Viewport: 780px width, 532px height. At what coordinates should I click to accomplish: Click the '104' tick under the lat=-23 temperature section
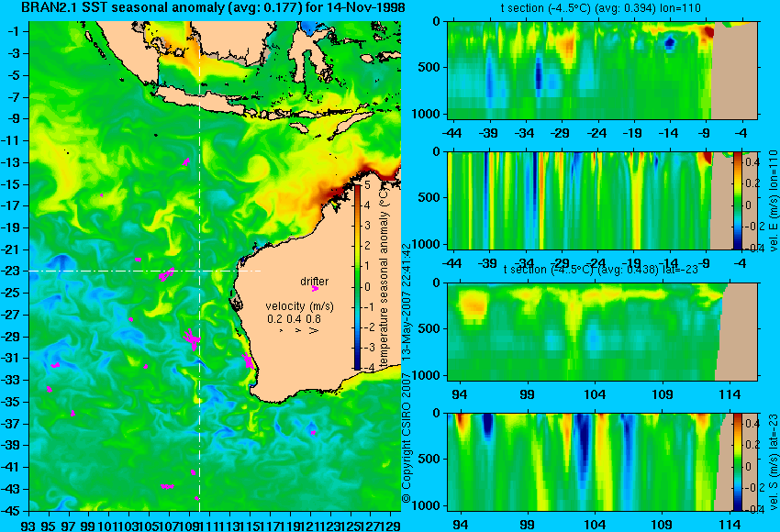coord(594,394)
